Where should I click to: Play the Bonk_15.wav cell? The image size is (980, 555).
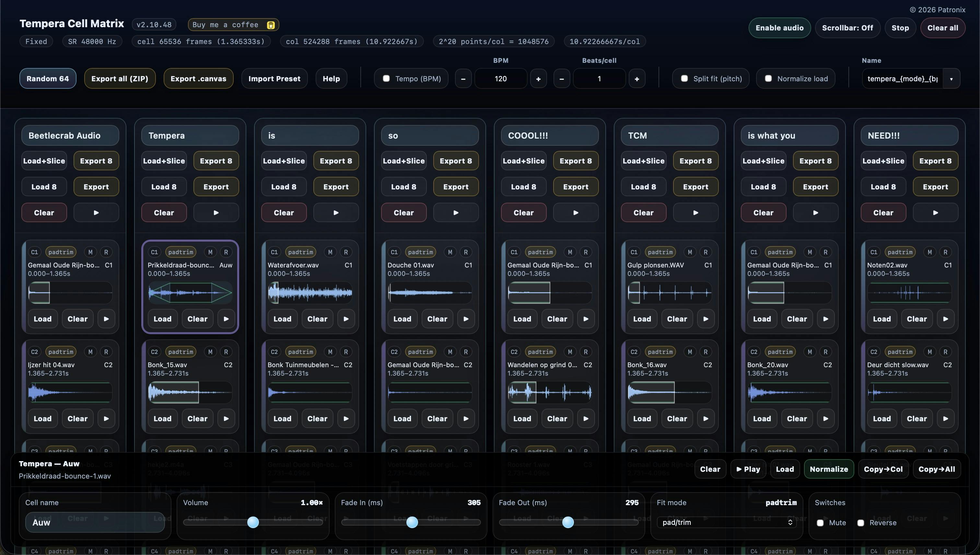(226, 419)
